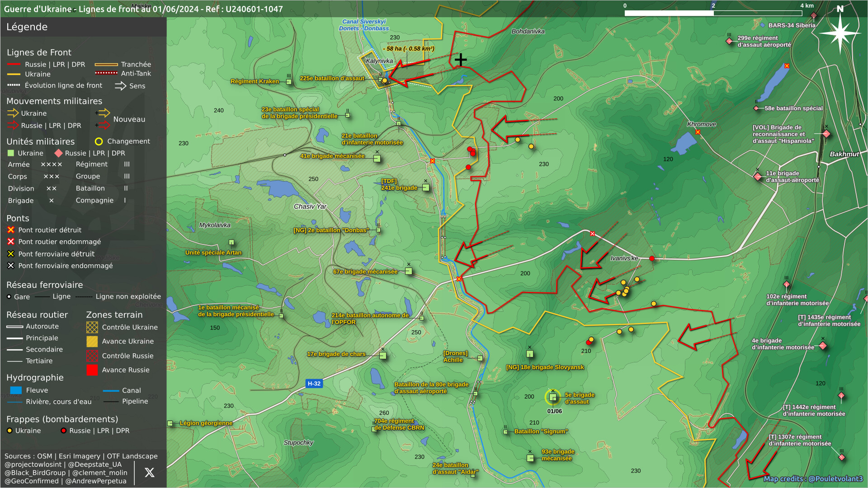The width and height of the screenshot is (868, 488).
Task: Click the Avance Ukraine yellow swatch
Action: pyautogui.click(x=92, y=342)
